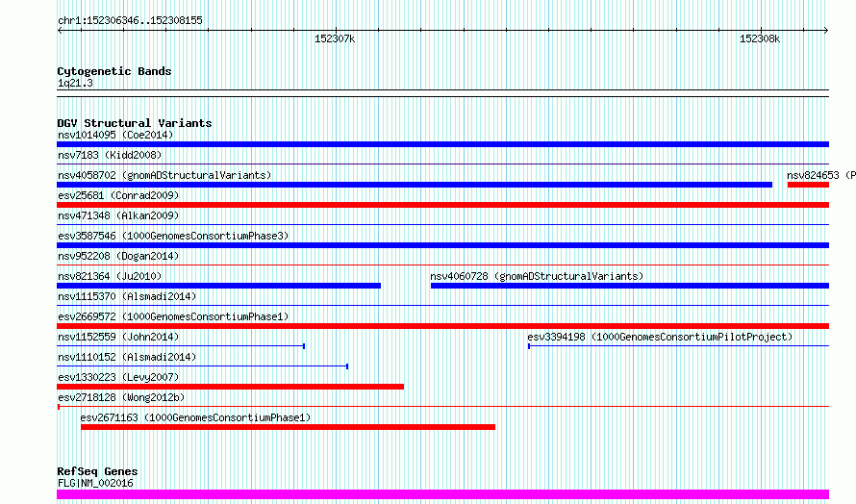856x504 pixels.
Task: Click the FLG|NM_002016 gene label
Action: pos(95,483)
